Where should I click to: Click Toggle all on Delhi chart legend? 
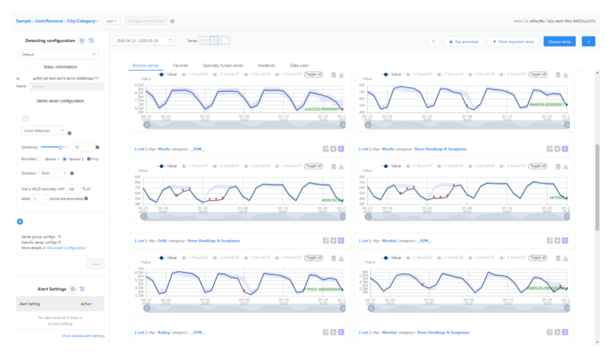(312, 258)
